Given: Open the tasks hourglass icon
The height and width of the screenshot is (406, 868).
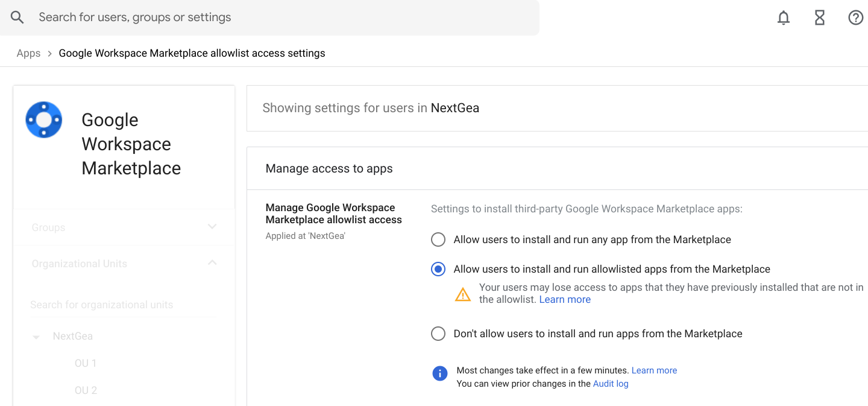Looking at the screenshot, I should [820, 18].
